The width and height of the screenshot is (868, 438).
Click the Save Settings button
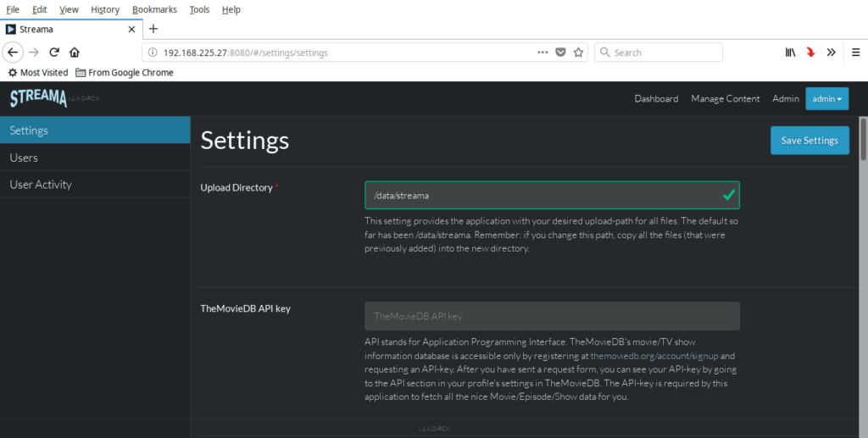pos(810,141)
